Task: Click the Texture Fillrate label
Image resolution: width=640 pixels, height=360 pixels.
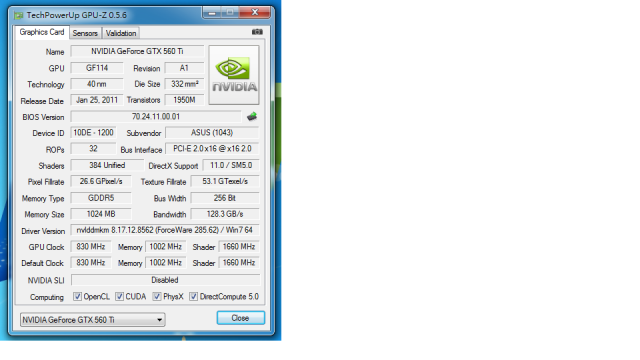Action: point(163,182)
